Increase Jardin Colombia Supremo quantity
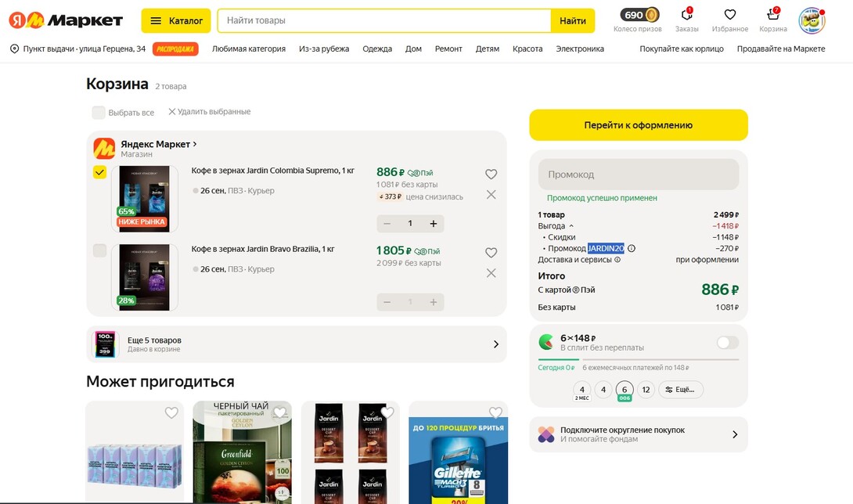This screenshot has width=853, height=504. pyautogui.click(x=433, y=224)
